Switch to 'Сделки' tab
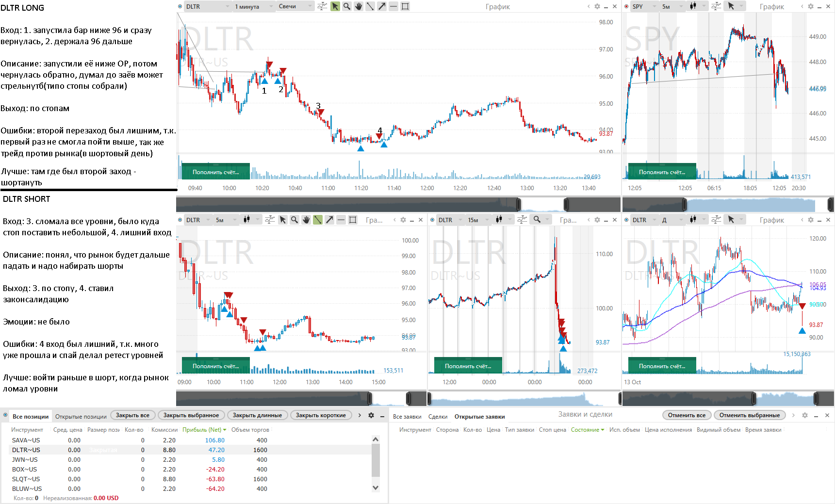Image resolution: width=835 pixels, height=504 pixels. click(438, 416)
